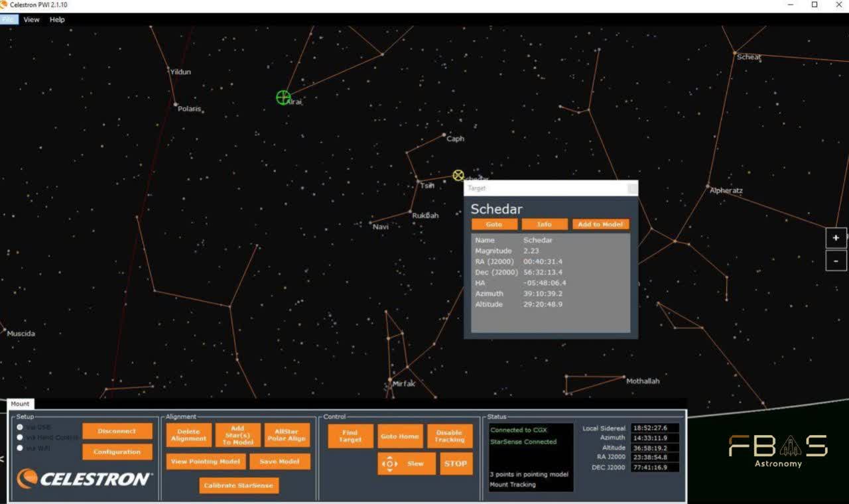Click Add Star(s) To Model
The width and height of the screenshot is (849, 504).
click(x=237, y=435)
